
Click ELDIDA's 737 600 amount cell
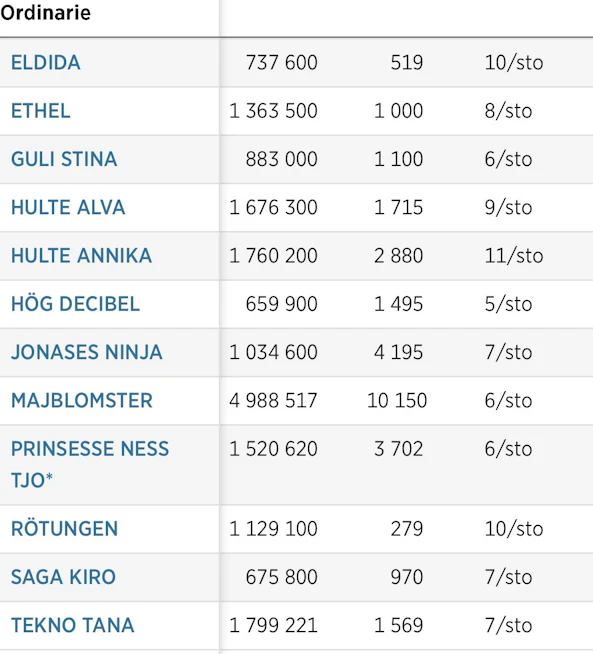281,63
